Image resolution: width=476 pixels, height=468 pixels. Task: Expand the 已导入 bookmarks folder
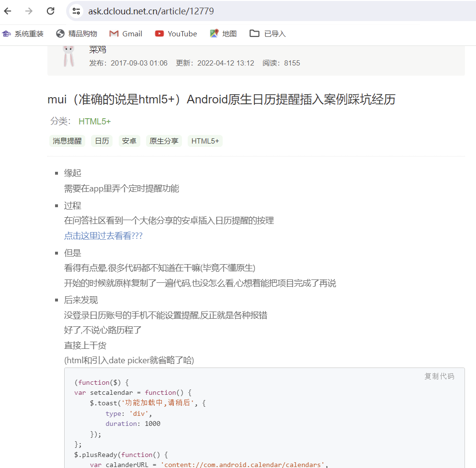click(x=267, y=33)
